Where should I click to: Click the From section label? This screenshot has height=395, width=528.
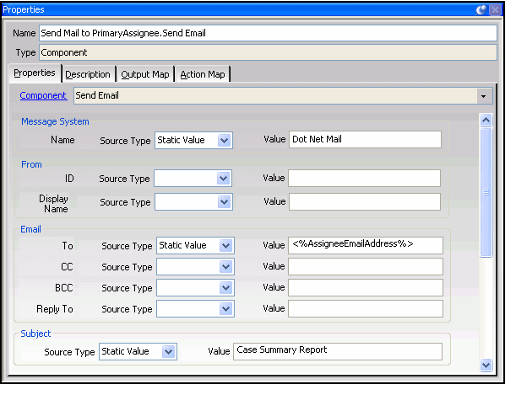tap(32, 165)
